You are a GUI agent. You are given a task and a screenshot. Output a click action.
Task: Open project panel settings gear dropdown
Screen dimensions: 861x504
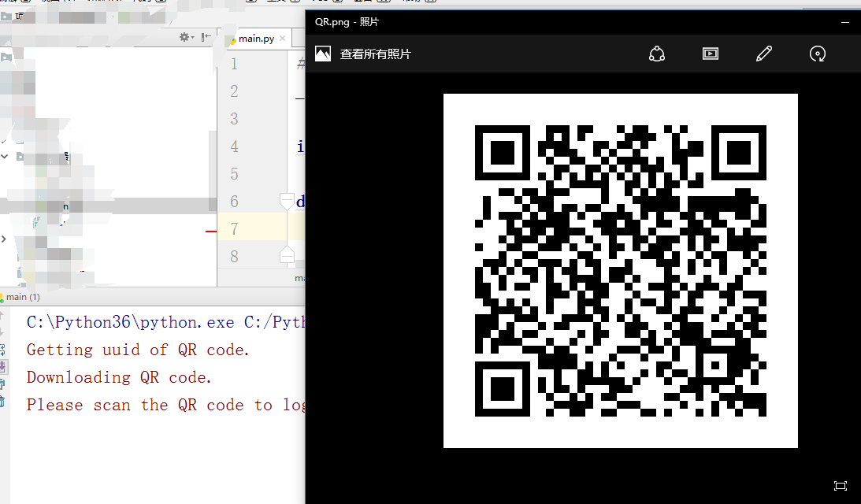(x=186, y=37)
